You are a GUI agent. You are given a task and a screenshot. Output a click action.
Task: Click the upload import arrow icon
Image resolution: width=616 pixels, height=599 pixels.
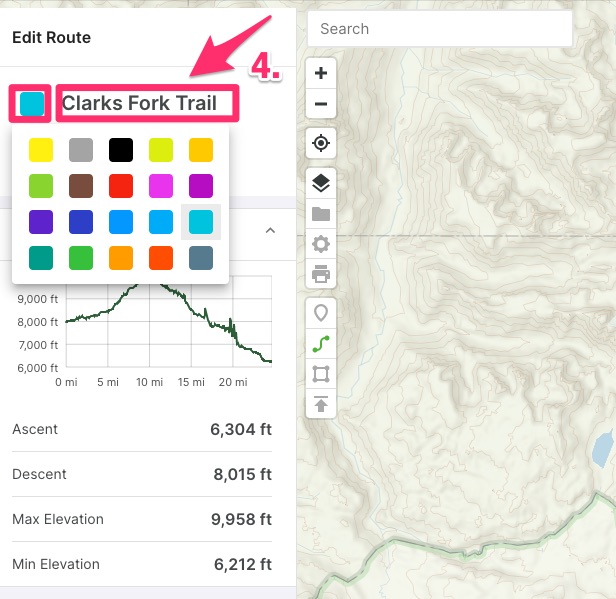pos(321,404)
